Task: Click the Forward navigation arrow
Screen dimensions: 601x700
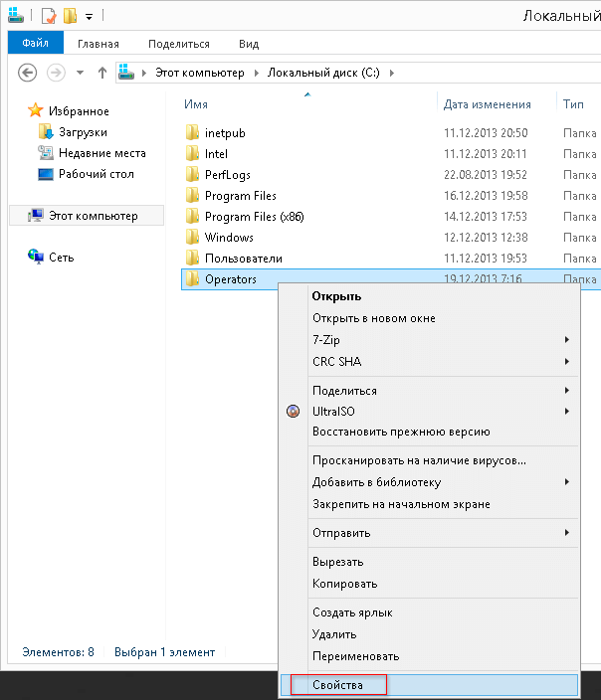Action: [56, 73]
